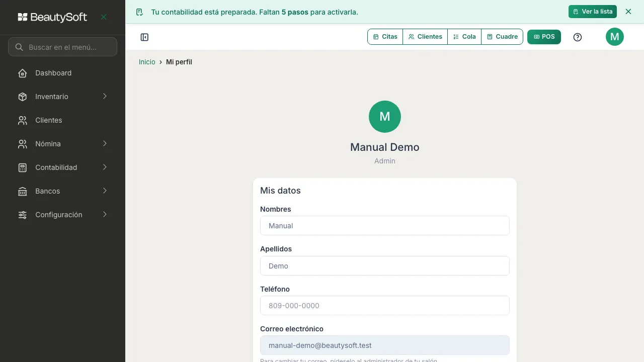
Task: Launch the POS button
Action: [544, 37]
